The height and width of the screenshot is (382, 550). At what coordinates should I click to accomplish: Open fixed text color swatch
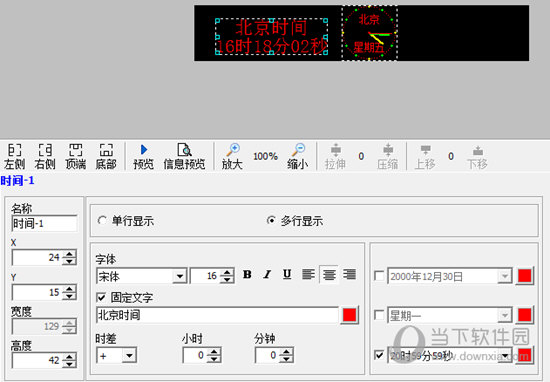[349, 315]
